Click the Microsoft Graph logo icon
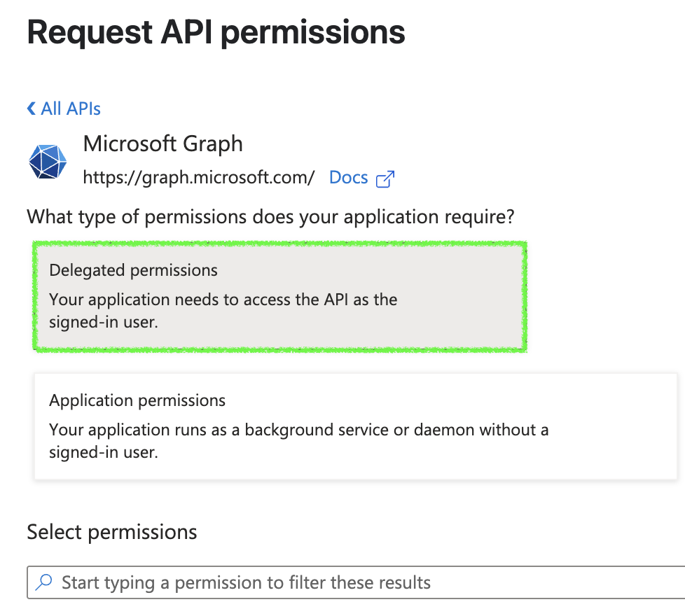This screenshot has height=616, width=685. coord(48,162)
